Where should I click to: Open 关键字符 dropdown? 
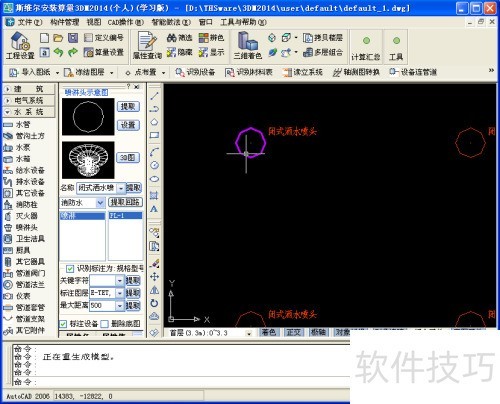point(120,281)
